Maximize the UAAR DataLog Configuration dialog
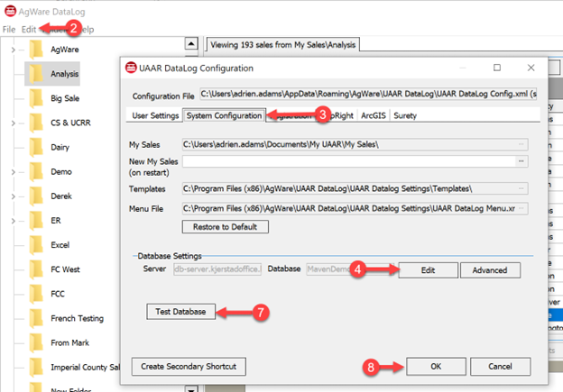Screen dimensions: 563x392 (497, 68)
